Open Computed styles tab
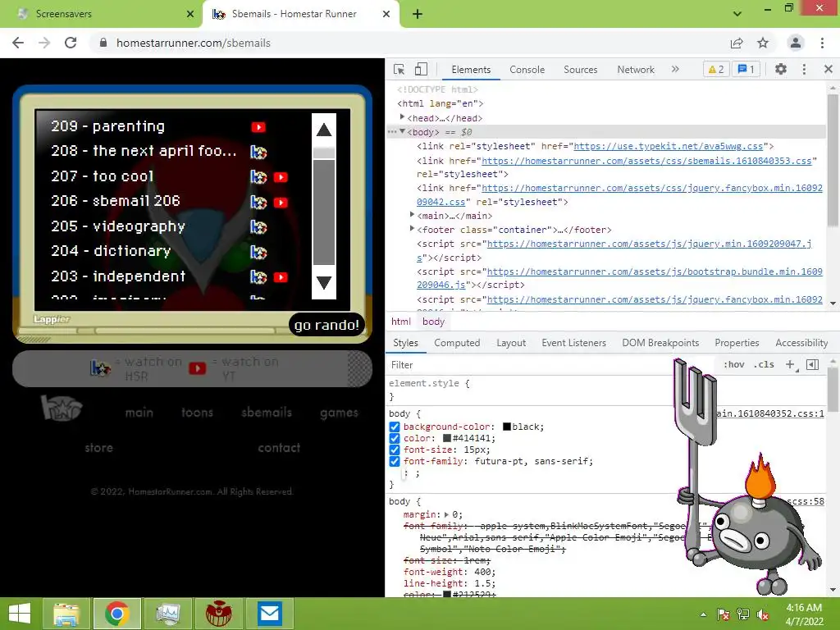 pyautogui.click(x=457, y=343)
